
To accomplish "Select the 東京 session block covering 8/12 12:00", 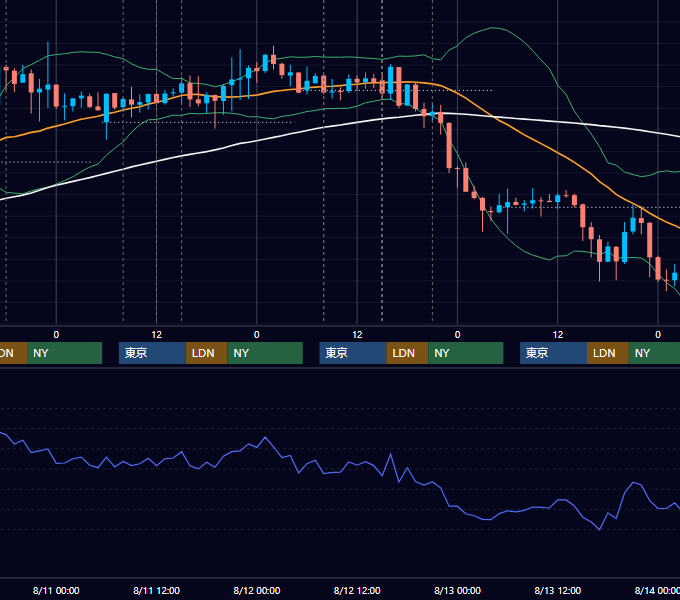I will (x=353, y=353).
